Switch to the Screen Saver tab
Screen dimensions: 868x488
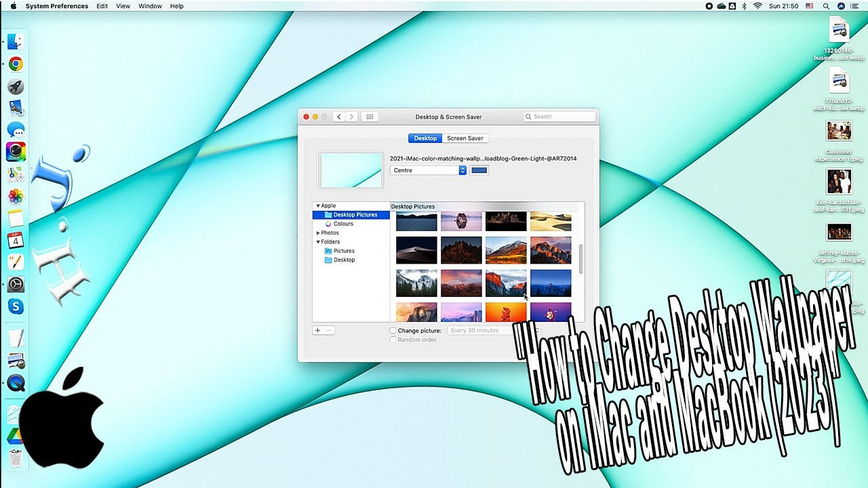[465, 138]
